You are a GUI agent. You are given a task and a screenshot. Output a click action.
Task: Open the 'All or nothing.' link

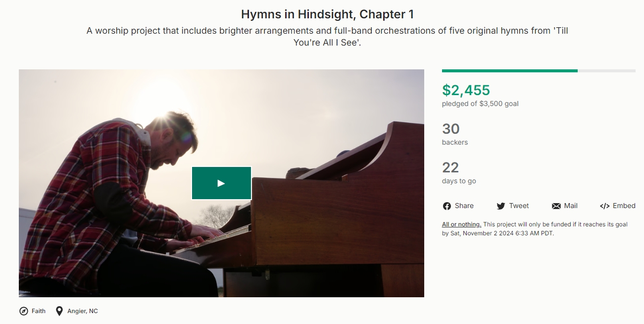pyautogui.click(x=461, y=224)
